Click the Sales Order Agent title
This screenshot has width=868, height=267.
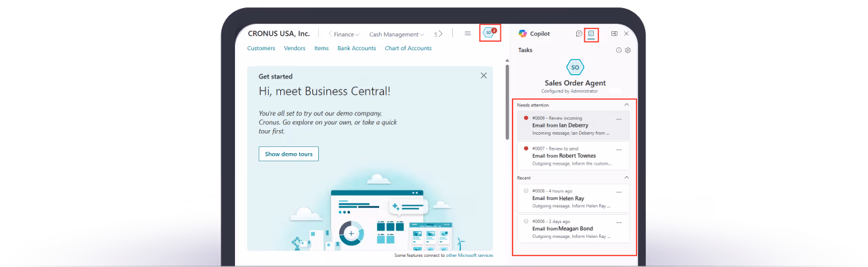click(575, 83)
